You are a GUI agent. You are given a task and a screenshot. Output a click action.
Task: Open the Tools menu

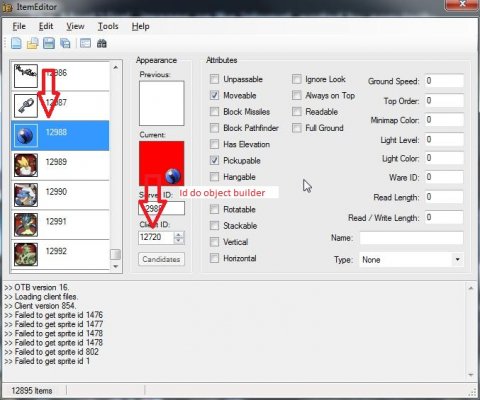pyautogui.click(x=108, y=26)
